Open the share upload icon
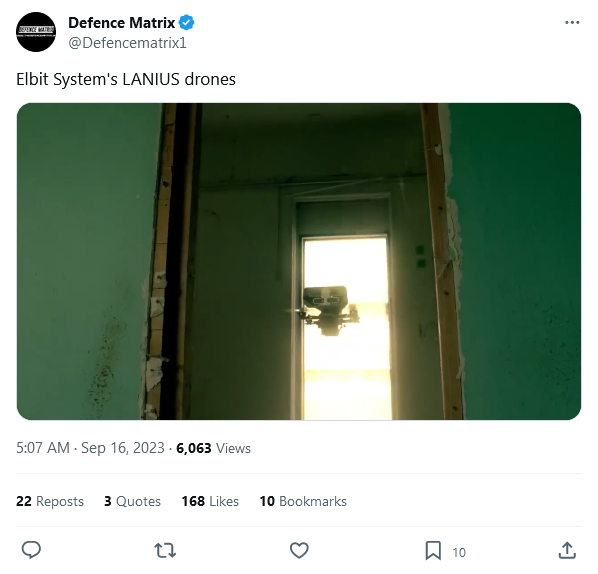 (567, 550)
